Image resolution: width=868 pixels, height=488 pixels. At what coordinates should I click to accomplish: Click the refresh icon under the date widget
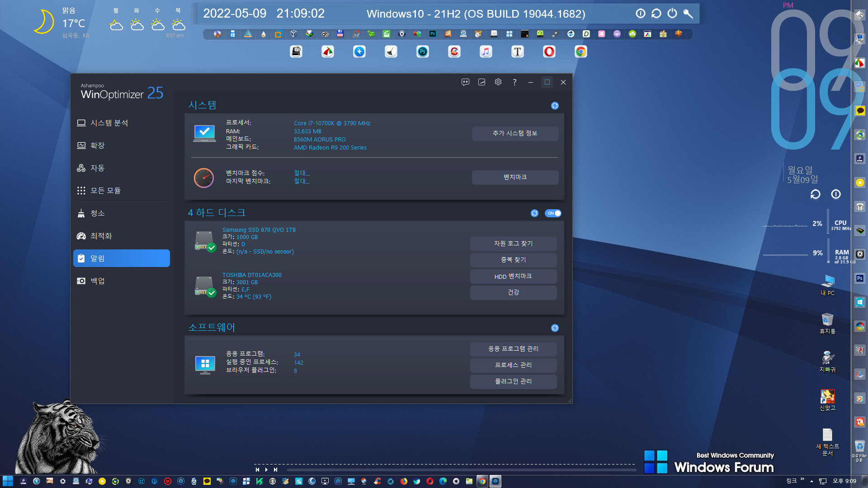815,194
